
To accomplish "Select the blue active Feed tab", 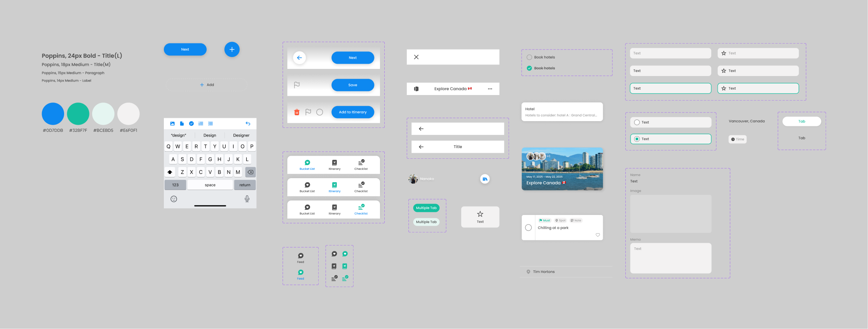I will coord(301,275).
